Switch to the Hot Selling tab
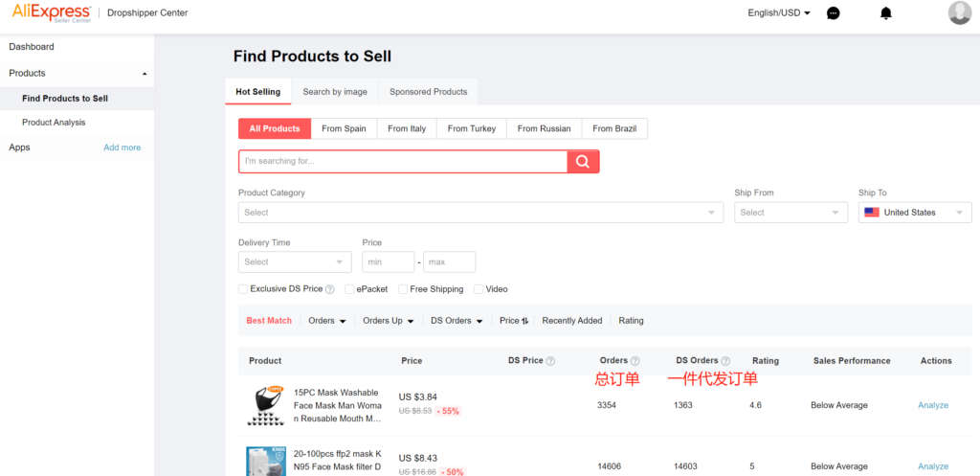980x476 pixels. (258, 91)
